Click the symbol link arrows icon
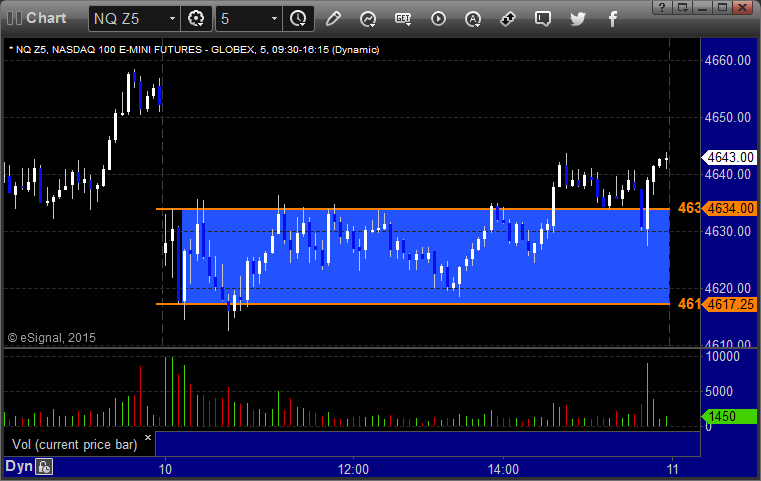Screen dimensions: 761x481 (x=508, y=19)
